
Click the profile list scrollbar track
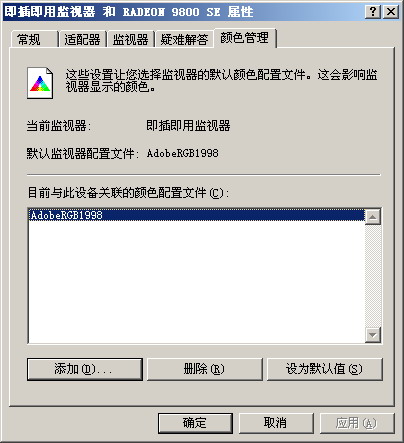373,276
